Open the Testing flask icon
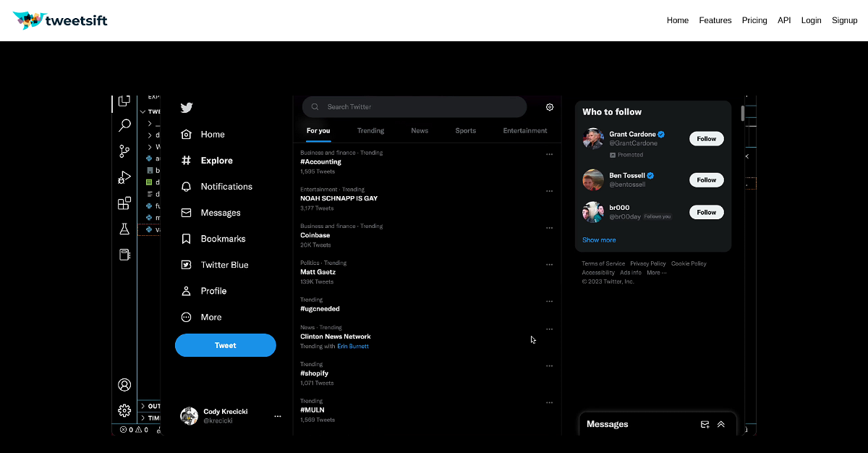868x453 pixels. tap(124, 229)
